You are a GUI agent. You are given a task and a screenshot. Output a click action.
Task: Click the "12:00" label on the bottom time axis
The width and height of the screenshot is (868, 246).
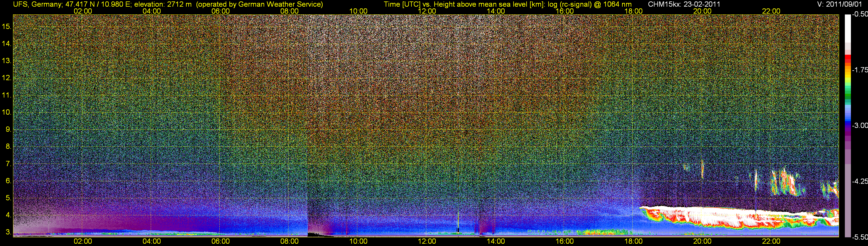(x=427, y=241)
